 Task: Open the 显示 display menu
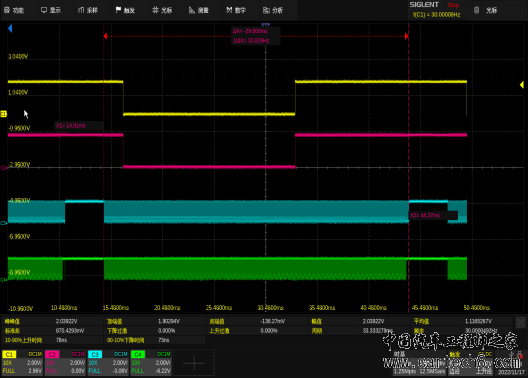[x=51, y=10]
